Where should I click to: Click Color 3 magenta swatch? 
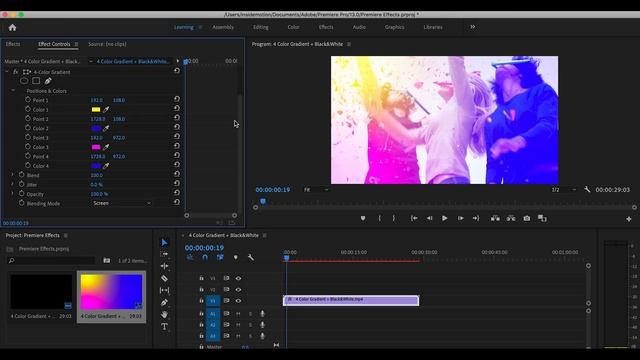tap(96, 147)
